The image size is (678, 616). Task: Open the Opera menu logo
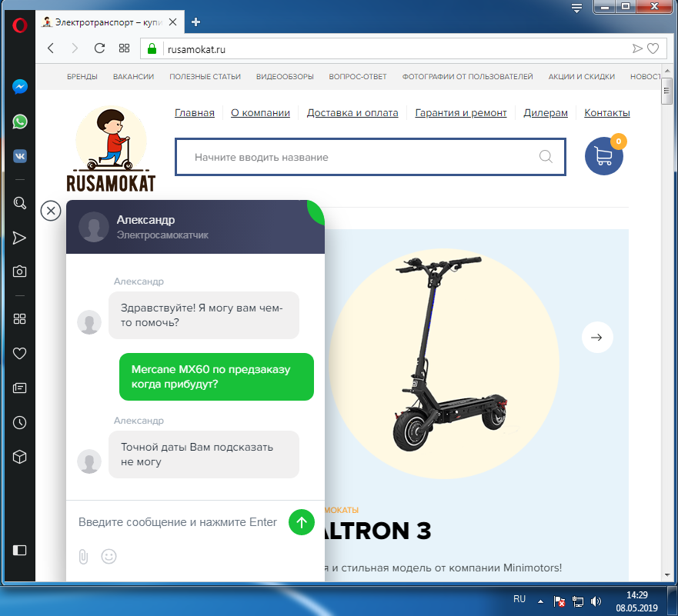[x=19, y=25]
